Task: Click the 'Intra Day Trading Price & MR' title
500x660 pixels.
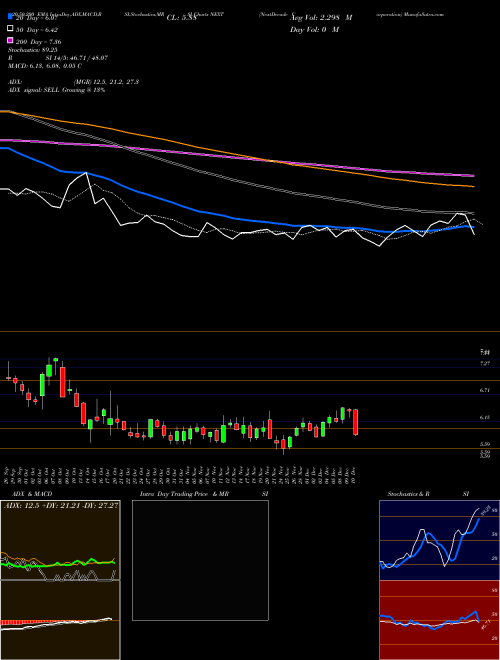Action: pyautogui.click(x=184, y=494)
